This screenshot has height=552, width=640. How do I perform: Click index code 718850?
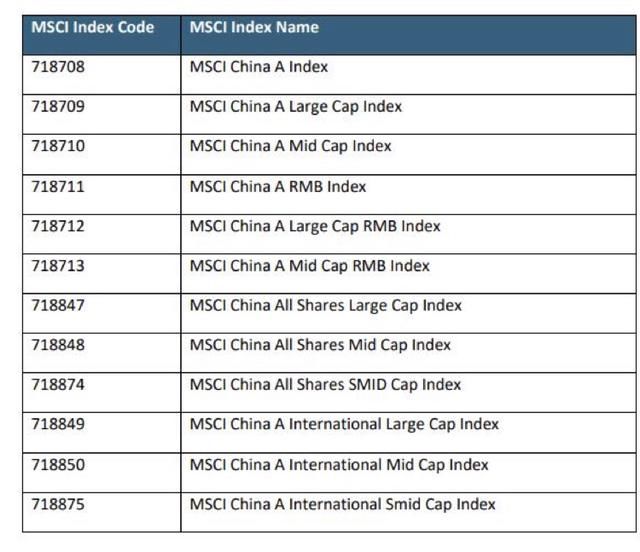(x=58, y=464)
